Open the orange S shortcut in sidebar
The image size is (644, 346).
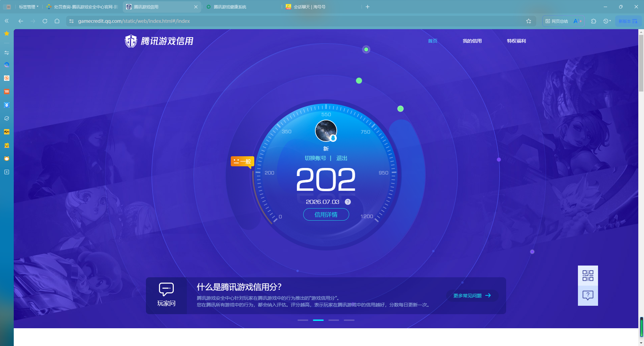7,78
